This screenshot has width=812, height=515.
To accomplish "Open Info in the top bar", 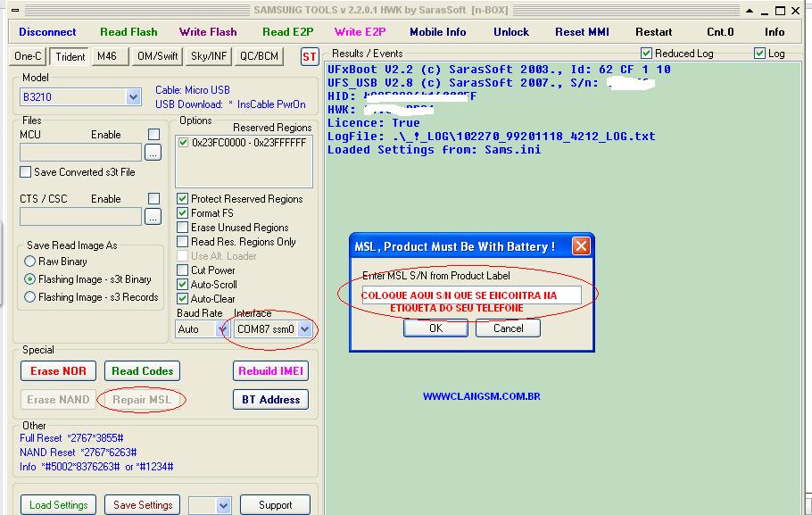I will point(775,32).
